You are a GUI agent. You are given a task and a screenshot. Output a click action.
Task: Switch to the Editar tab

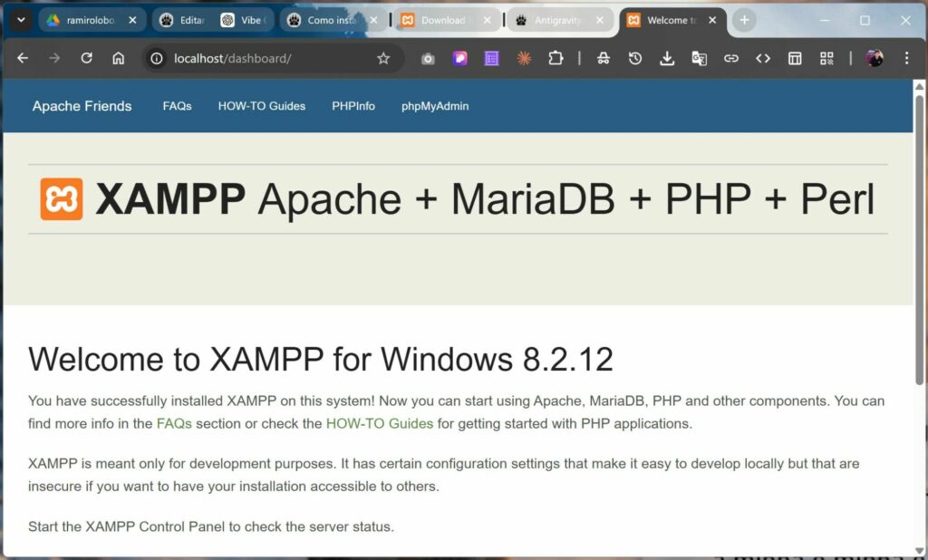click(x=184, y=20)
